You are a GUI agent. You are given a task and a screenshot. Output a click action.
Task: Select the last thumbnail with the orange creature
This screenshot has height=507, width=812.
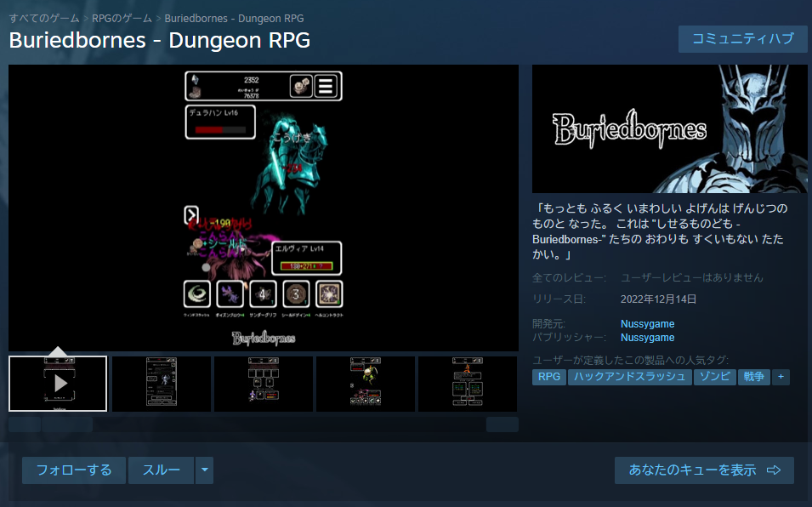click(467, 384)
